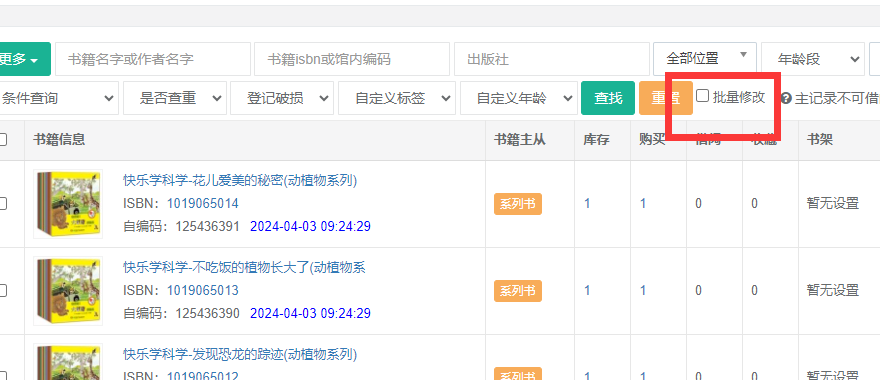Click the orange 重置 button
880x380 pixels.
click(x=666, y=98)
